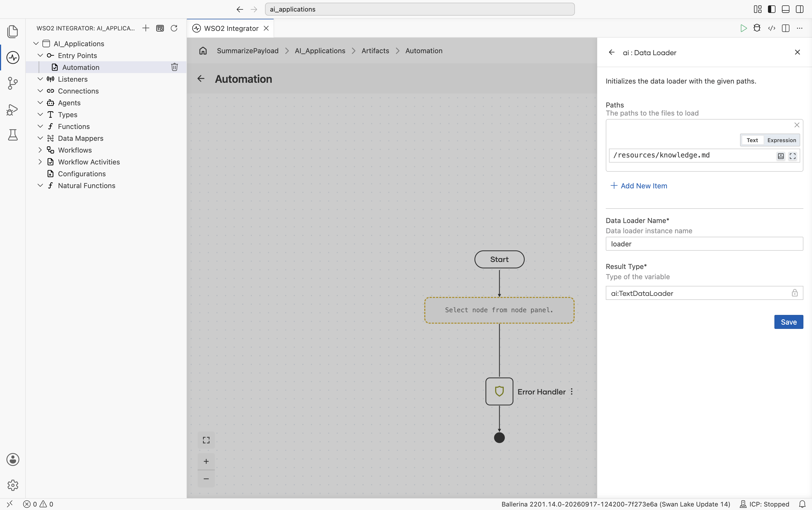The width and height of the screenshot is (812, 510).
Task: Click the Start node
Action: [x=499, y=259]
